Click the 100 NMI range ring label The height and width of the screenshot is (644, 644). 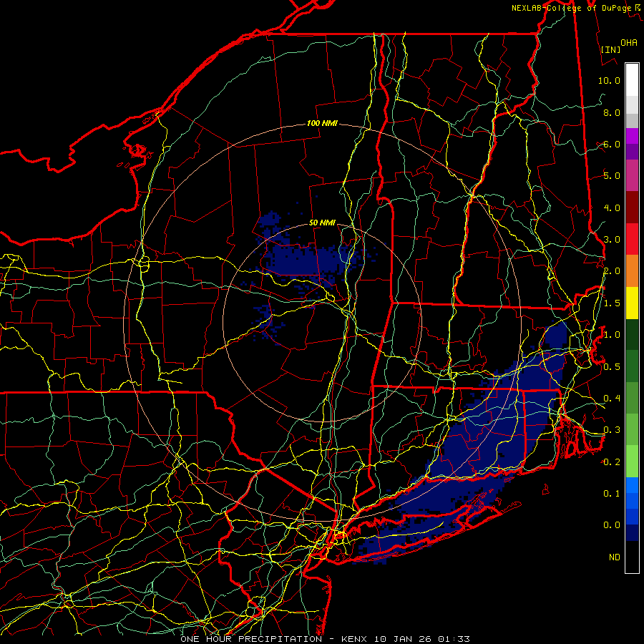coord(322,123)
